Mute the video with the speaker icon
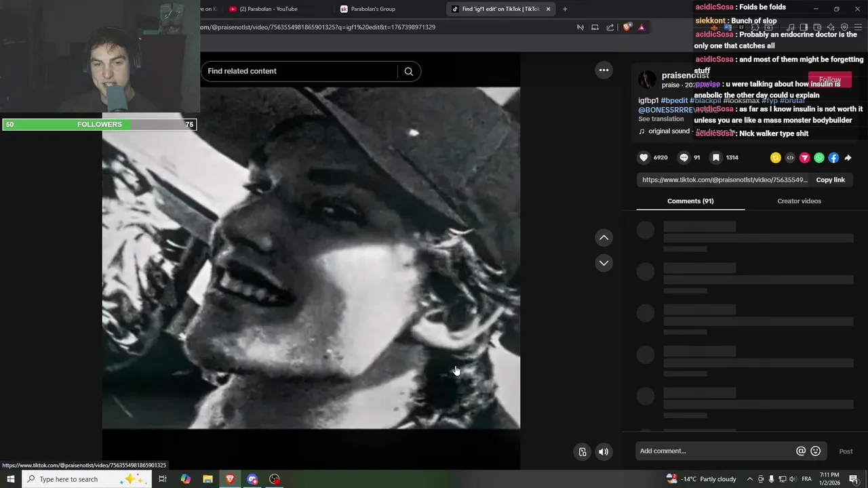The width and height of the screenshot is (868, 488). [x=604, y=452]
